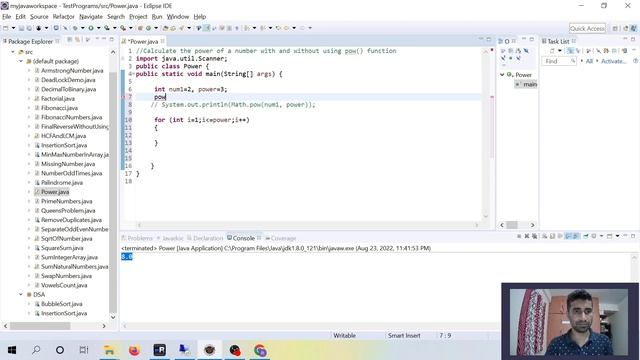Click the Activate... link in Task List
Viewport: 640px width, 360px height.
[613, 61]
